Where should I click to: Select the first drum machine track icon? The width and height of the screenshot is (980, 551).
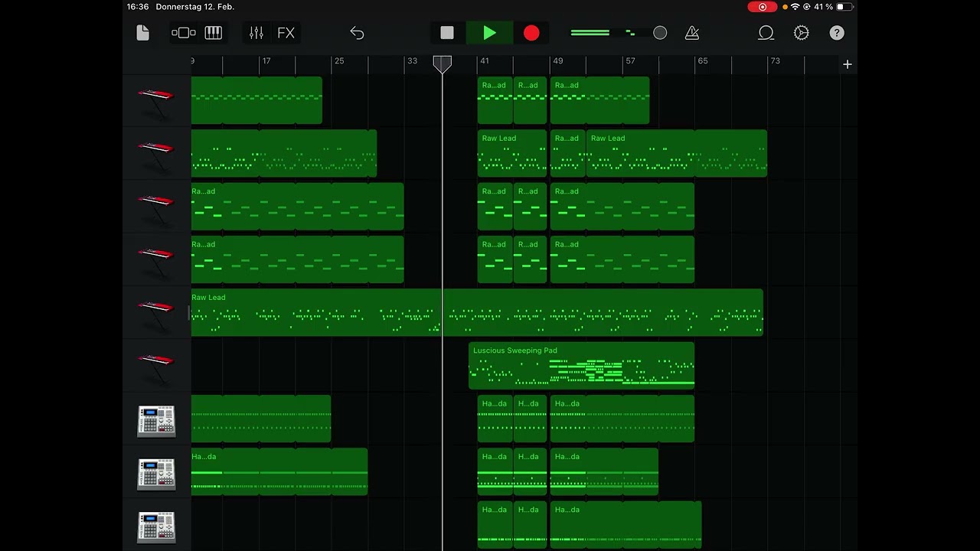[156, 421]
